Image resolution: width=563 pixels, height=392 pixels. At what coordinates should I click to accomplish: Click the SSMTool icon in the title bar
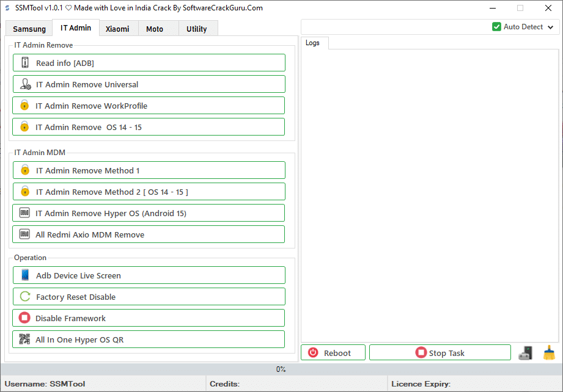pyautogui.click(x=7, y=8)
